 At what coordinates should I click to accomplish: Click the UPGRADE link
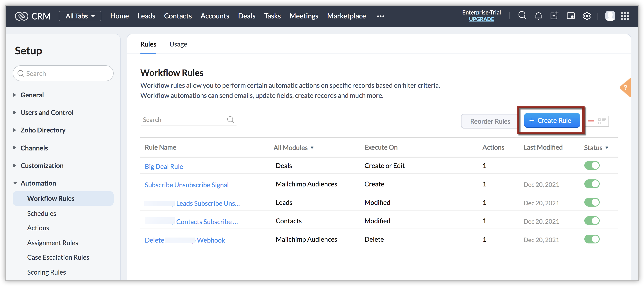click(x=481, y=19)
